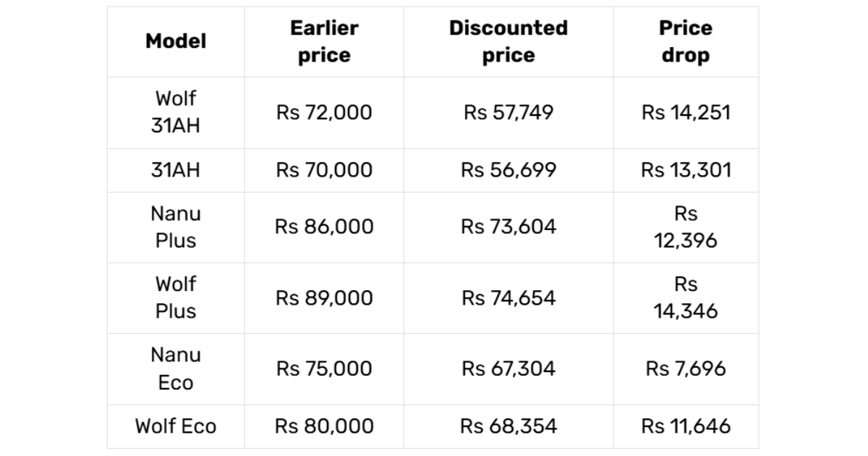868x456 pixels.
Task: Click the Rs 73,604 discounted price
Action: coord(509,227)
